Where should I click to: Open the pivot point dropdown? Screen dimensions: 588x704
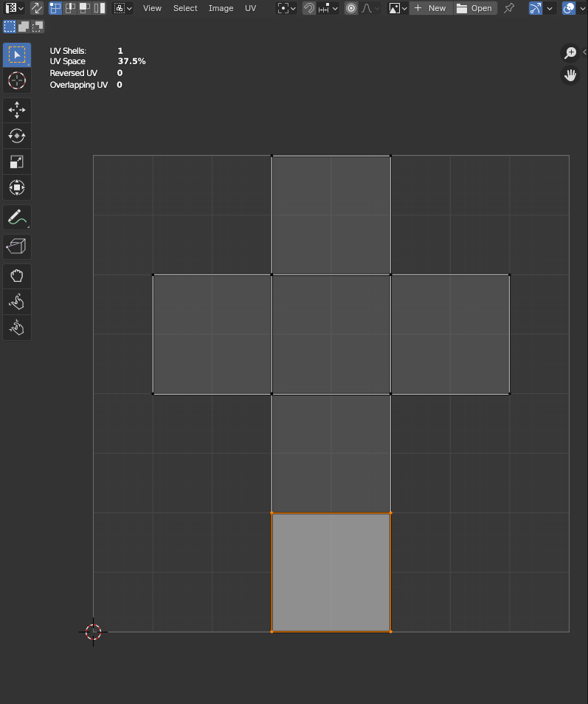point(286,8)
